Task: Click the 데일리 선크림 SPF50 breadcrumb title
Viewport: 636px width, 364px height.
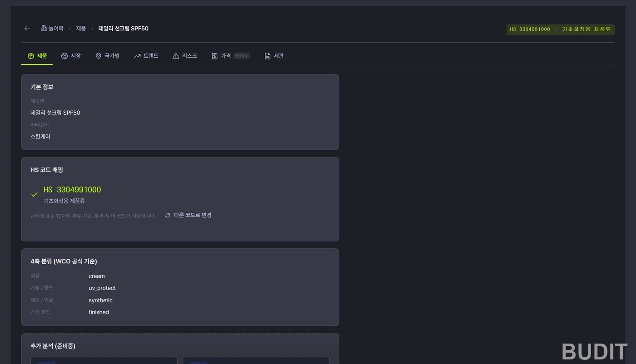Action: point(124,29)
